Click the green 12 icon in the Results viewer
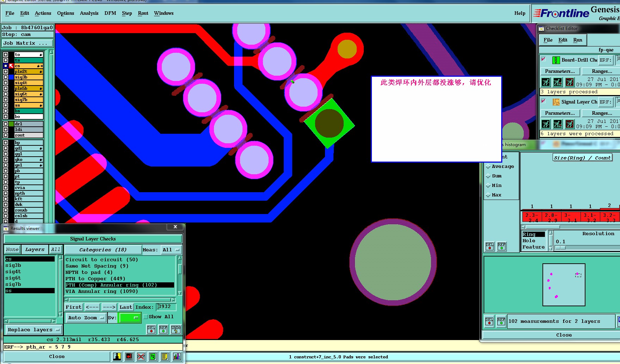The image size is (620, 364). click(x=153, y=357)
